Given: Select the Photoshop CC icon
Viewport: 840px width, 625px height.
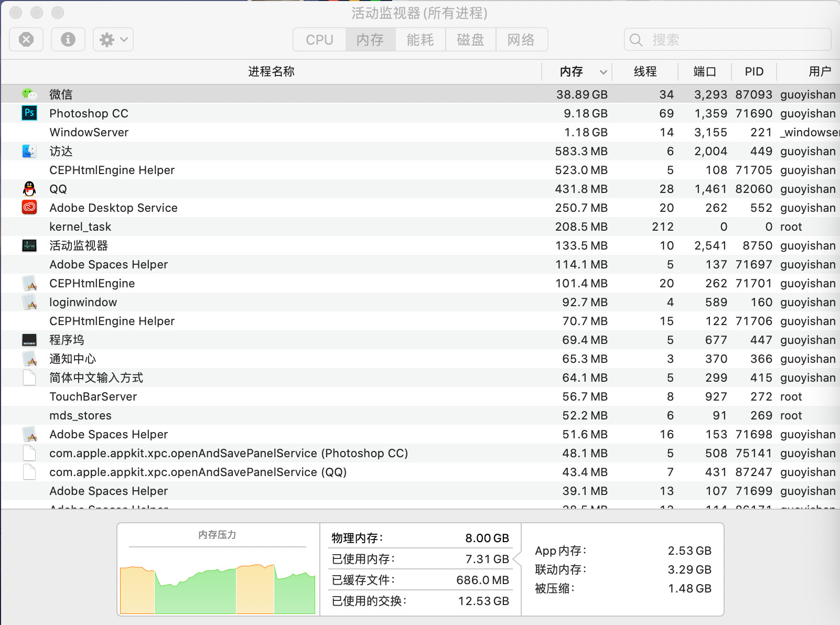Looking at the screenshot, I should [x=29, y=113].
